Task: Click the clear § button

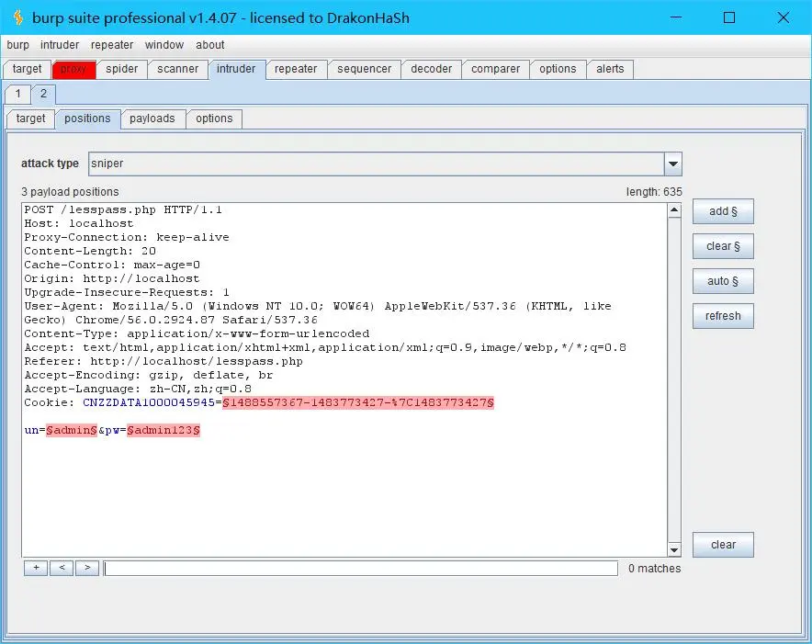Action: click(723, 246)
